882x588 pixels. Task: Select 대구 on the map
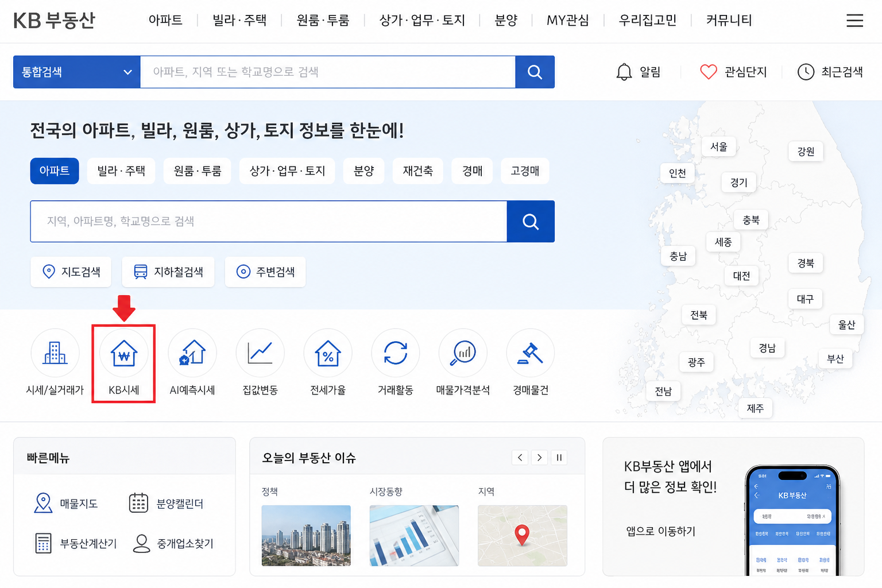point(806,299)
